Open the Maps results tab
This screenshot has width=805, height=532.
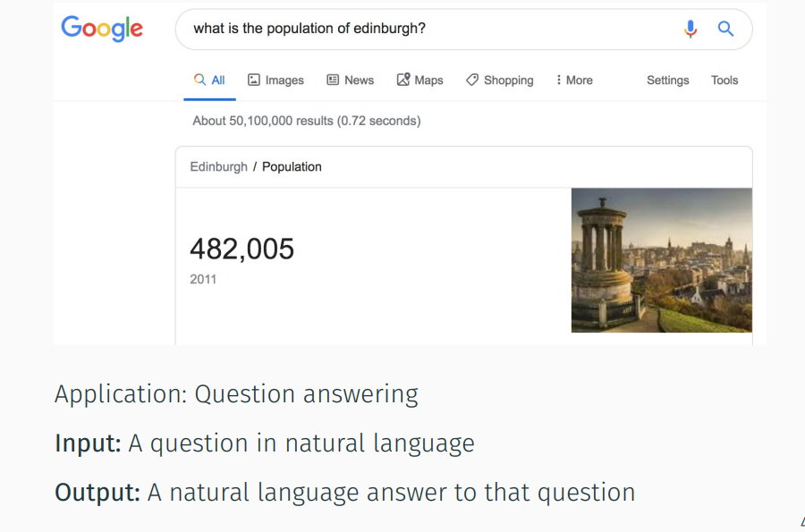(x=419, y=80)
